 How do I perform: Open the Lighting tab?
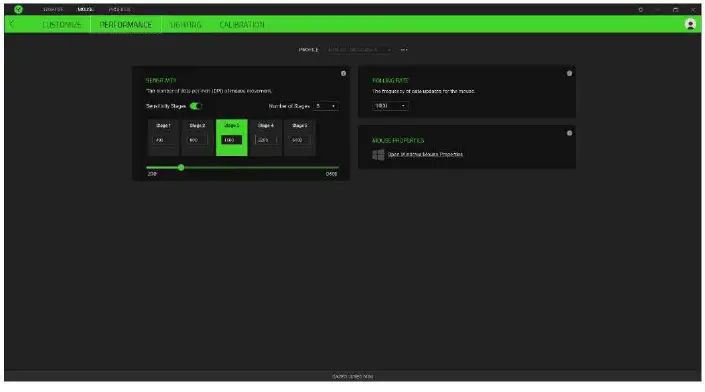pyautogui.click(x=186, y=24)
